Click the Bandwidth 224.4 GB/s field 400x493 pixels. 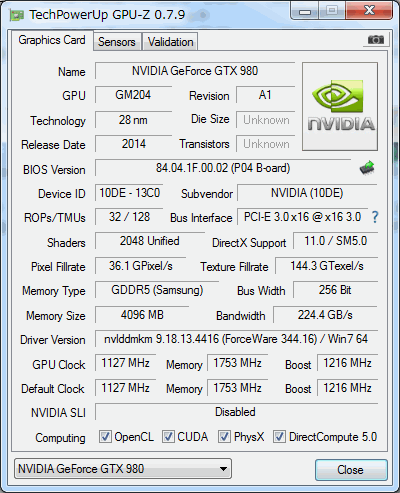[325, 315]
